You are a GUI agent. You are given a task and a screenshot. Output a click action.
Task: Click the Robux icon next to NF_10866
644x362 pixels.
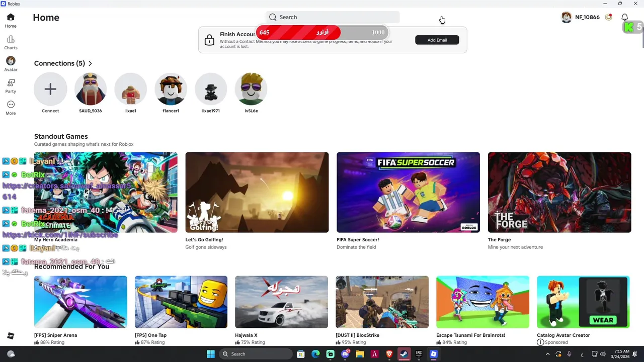click(x=609, y=17)
